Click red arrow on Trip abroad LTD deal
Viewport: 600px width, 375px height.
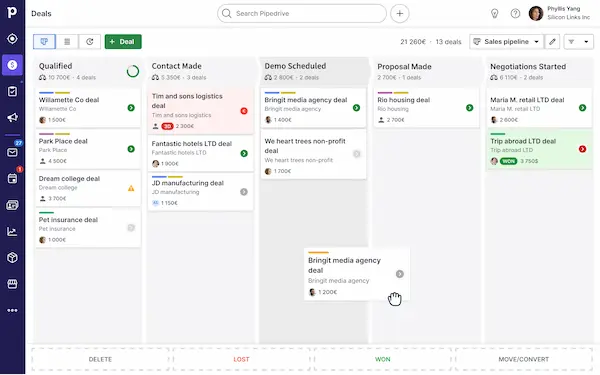[582, 149]
